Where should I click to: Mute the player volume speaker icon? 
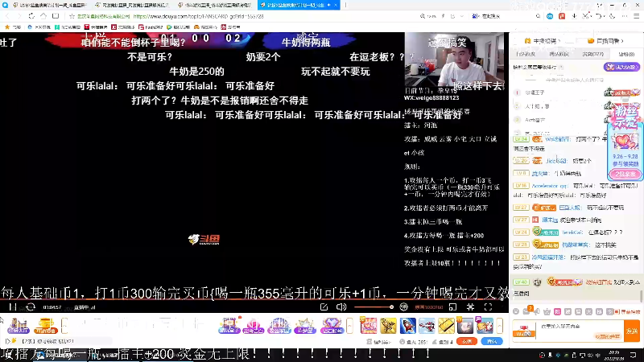(x=341, y=307)
